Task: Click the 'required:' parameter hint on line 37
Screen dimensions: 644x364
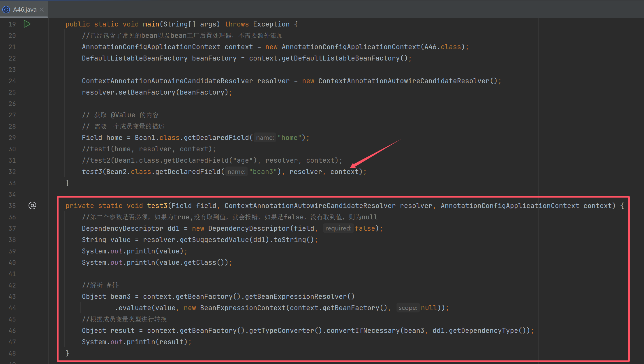Action: (338, 228)
